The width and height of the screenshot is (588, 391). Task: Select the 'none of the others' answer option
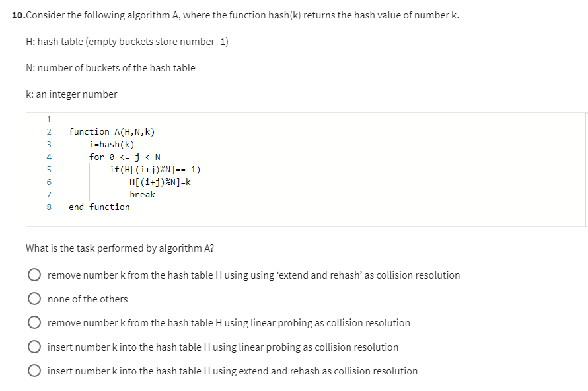tap(34, 299)
